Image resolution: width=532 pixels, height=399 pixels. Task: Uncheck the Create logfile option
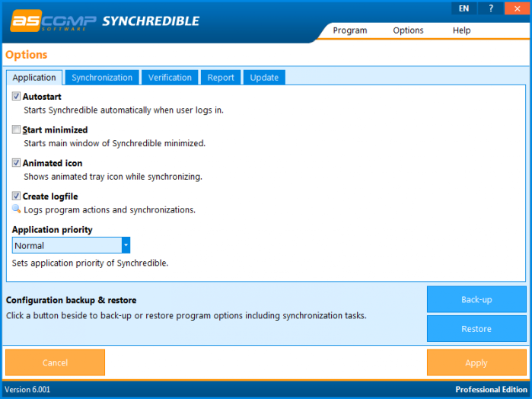pos(16,196)
